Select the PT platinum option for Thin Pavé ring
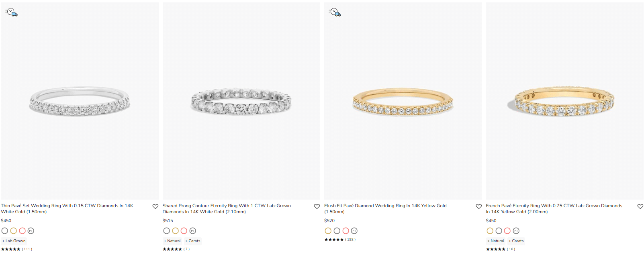 click(31, 231)
